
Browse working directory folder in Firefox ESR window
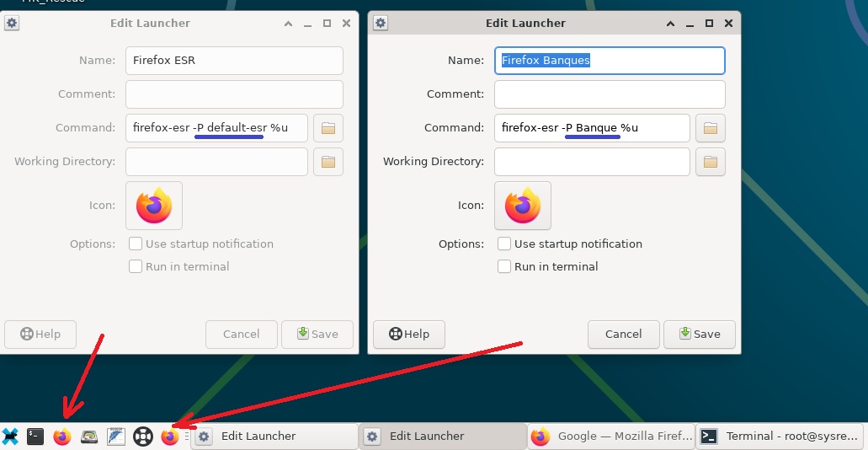pyautogui.click(x=328, y=162)
